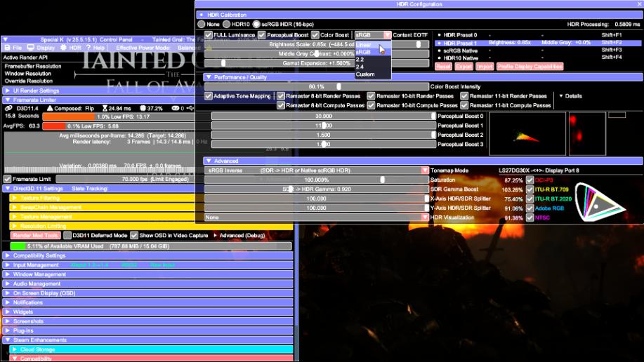Expand Texture Management section

(x=151, y=217)
